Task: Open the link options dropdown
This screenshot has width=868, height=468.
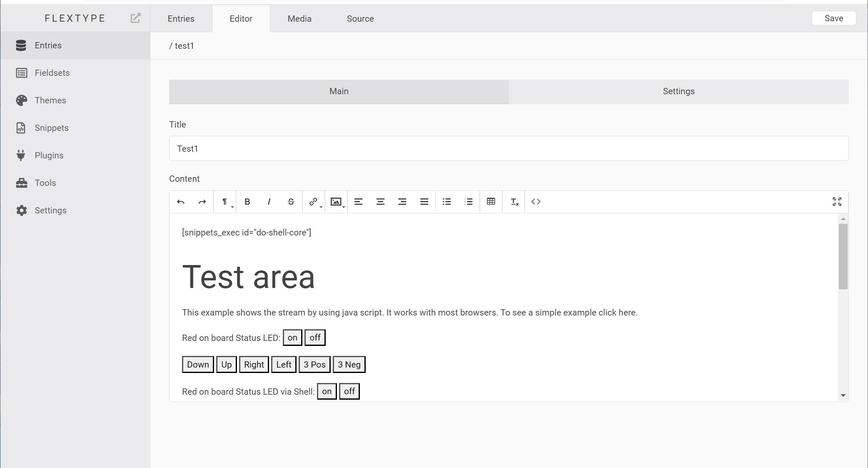Action: coord(314,202)
